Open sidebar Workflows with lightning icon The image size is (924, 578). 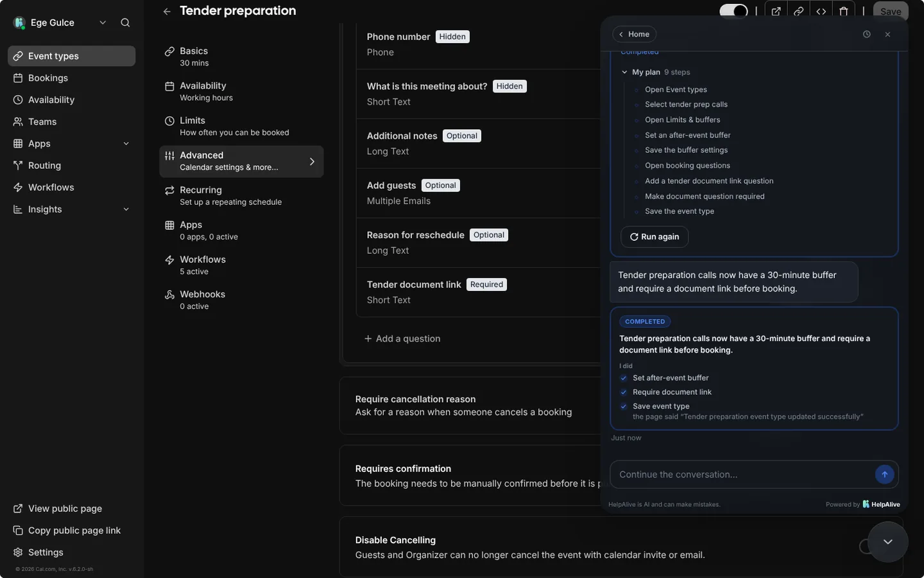click(x=71, y=187)
